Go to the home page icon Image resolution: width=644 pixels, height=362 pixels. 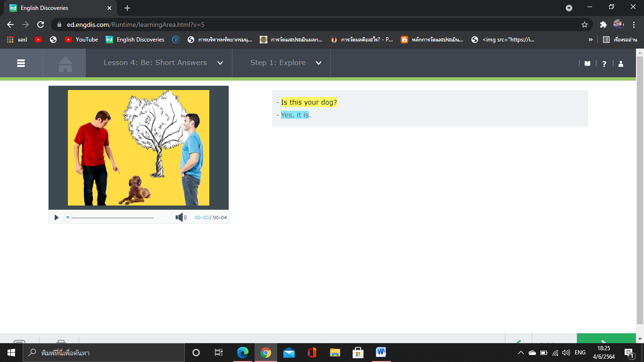(65, 64)
